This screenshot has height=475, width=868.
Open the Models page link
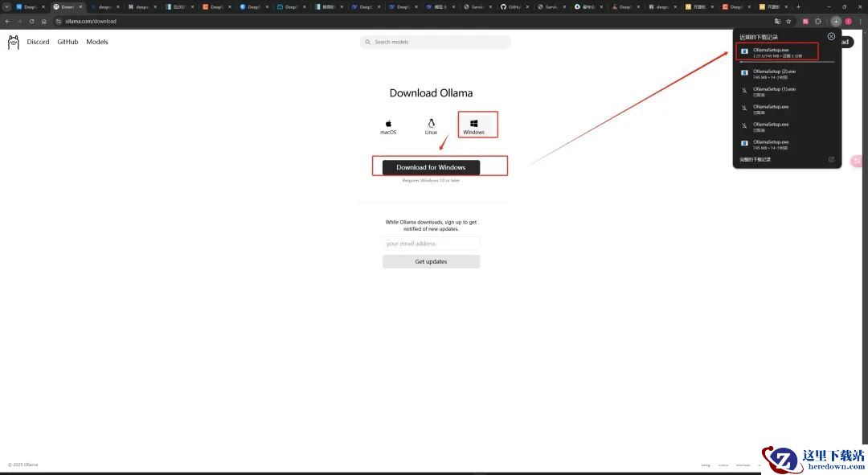97,42
